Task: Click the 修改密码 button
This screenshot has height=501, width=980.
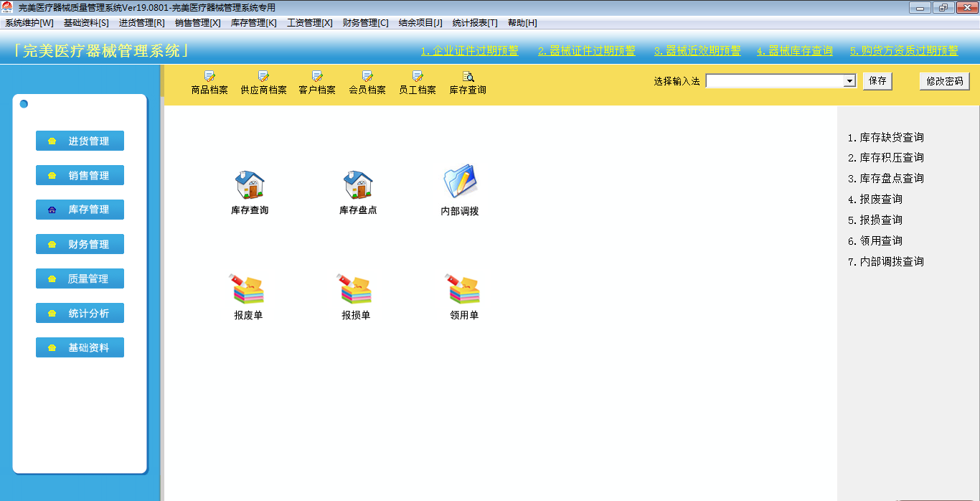Action: pyautogui.click(x=944, y=81)
